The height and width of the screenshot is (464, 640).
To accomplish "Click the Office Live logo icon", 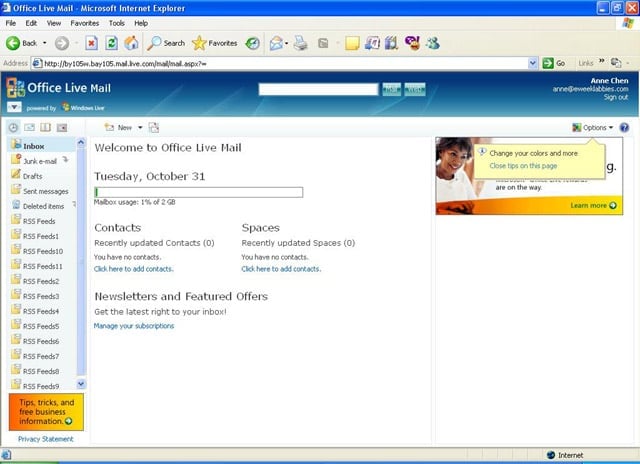I will click(15, 88).
